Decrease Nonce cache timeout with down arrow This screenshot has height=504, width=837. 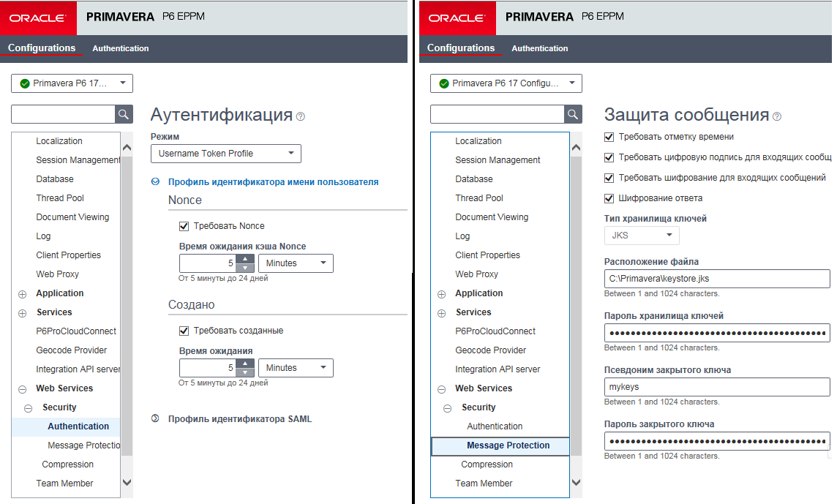coord(245,268)
